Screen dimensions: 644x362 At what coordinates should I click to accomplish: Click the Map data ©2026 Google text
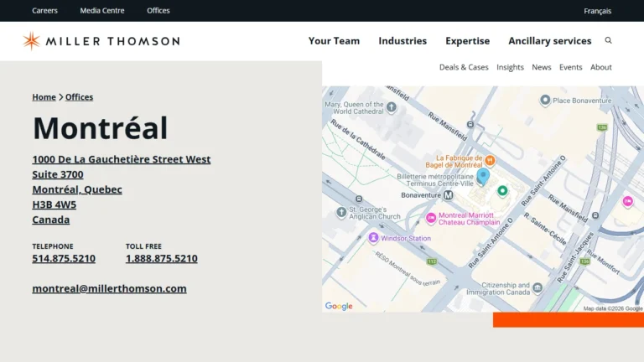tap(613, 308)
